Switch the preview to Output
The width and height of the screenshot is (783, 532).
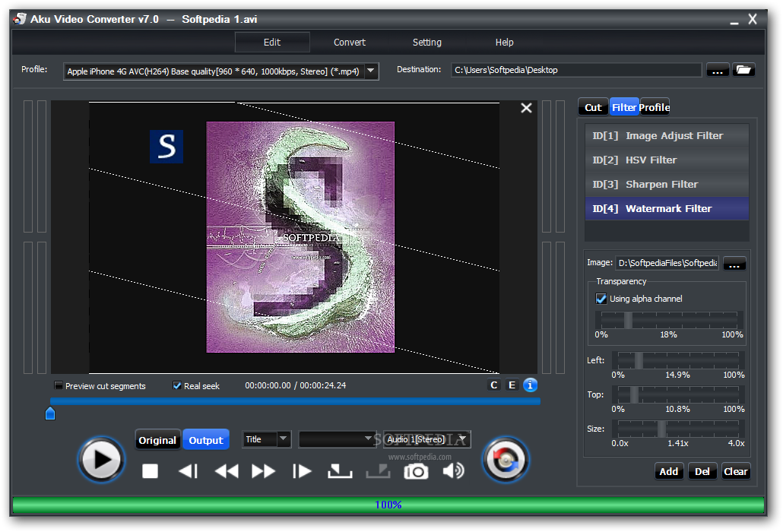click(206, 440)
